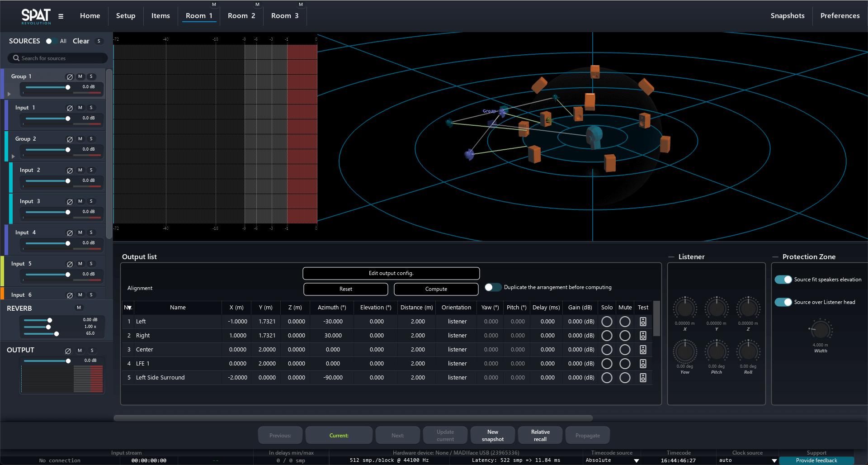
Task: Disable Source fit speakers elevation
Action: [x=783, y=280]
